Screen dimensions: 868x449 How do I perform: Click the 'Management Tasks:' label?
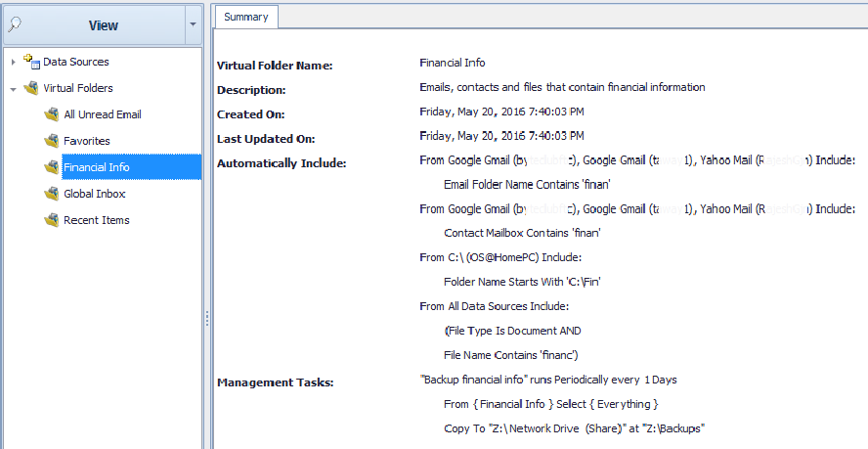[275, 382]
